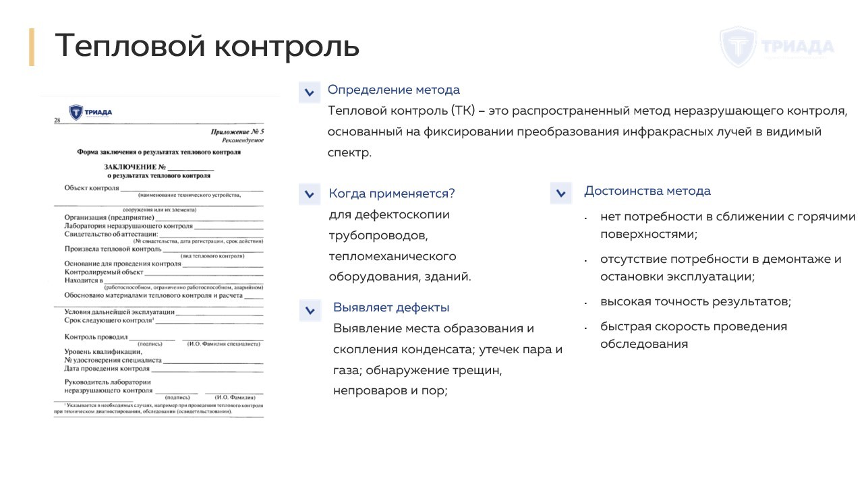Click the chevron icon beside Определение метода
Screen dimensions: 868x482
click(309, 92)
